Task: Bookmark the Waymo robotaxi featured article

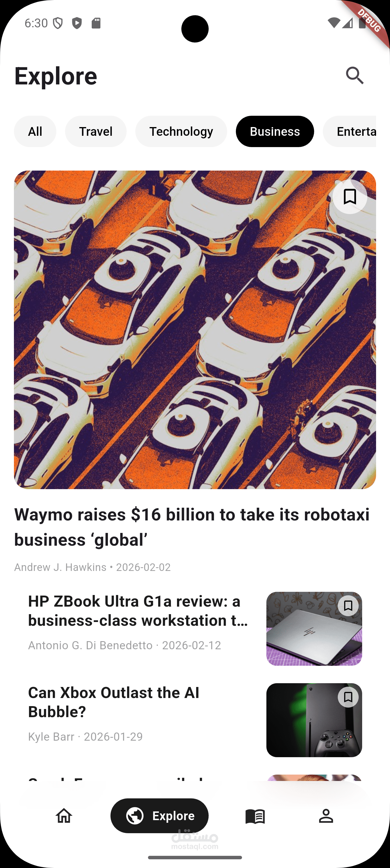Action: click(x=350, y=196)
